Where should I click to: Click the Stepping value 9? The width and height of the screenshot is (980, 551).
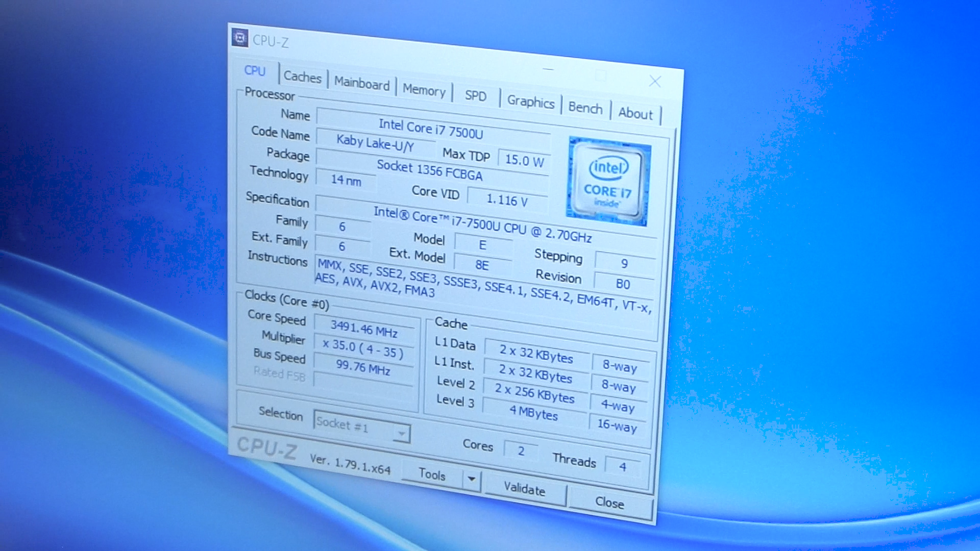click(624, 264)
